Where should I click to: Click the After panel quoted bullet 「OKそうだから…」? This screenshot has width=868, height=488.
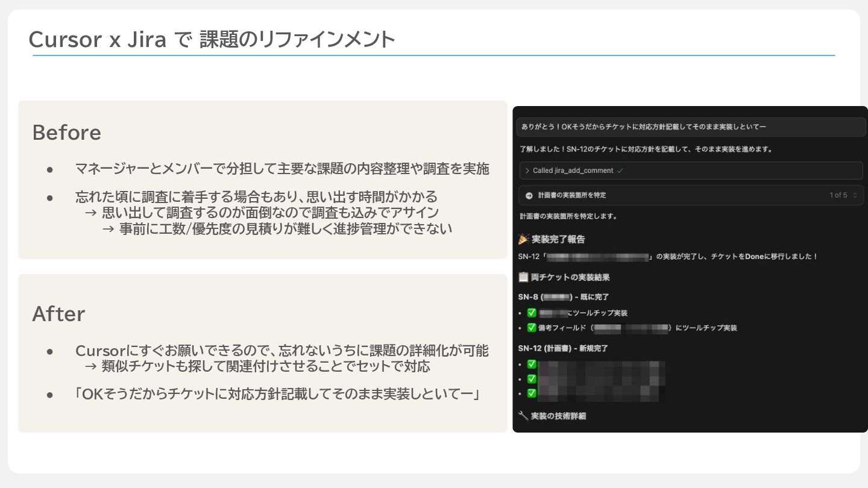277,395
